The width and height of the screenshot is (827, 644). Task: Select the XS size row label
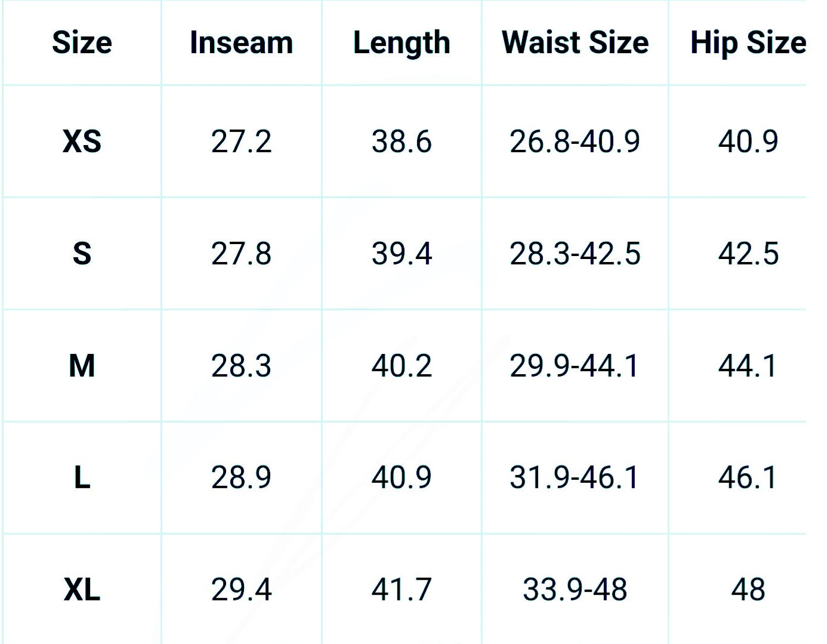82,141
